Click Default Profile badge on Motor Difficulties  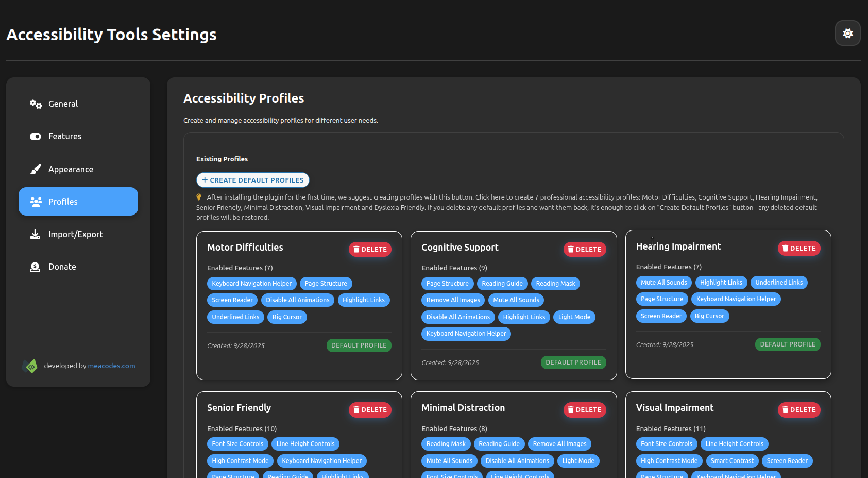(x=359, y=345)
